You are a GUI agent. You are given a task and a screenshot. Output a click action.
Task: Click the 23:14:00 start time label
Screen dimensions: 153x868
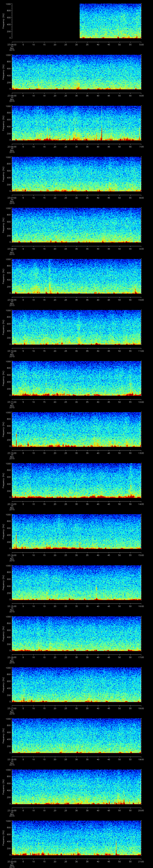click(x=12, y=555)
